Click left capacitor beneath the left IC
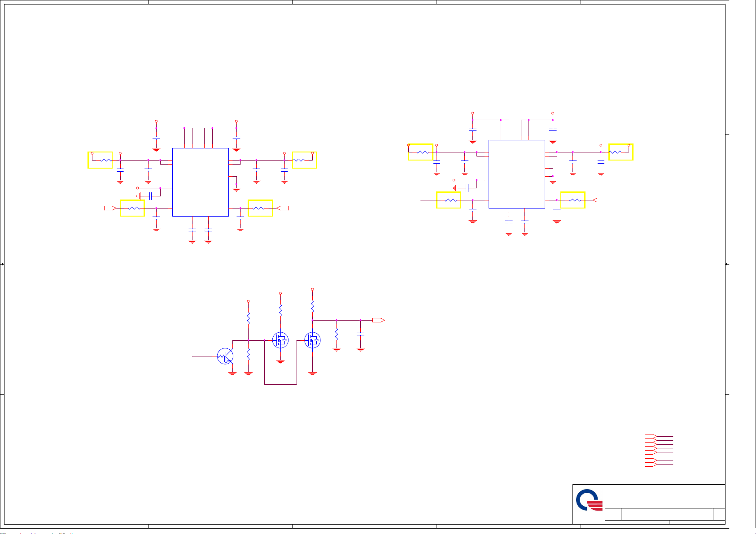 pos(192,230)
